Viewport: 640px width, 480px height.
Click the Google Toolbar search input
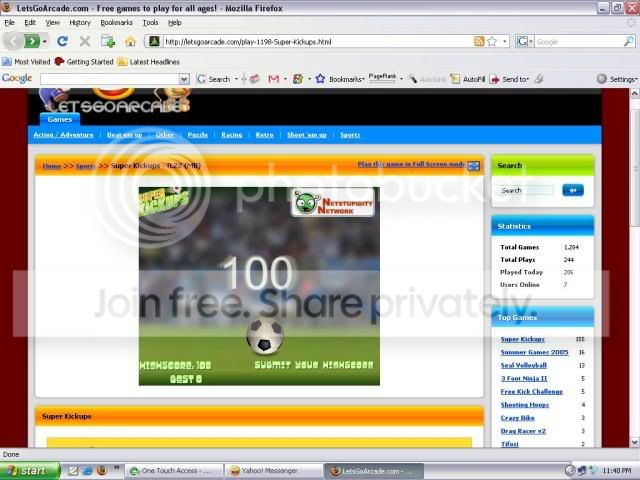pyautogui.click(x=109, y=79)
